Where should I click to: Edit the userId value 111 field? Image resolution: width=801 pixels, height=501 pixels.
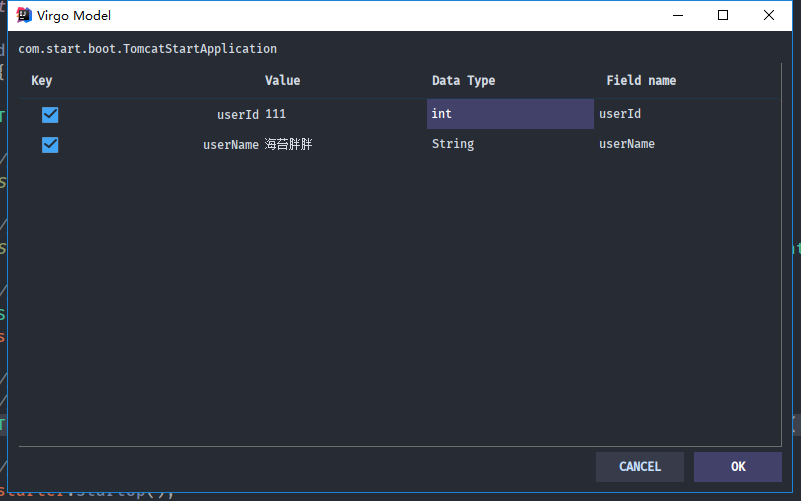click(x=340, y=115)
